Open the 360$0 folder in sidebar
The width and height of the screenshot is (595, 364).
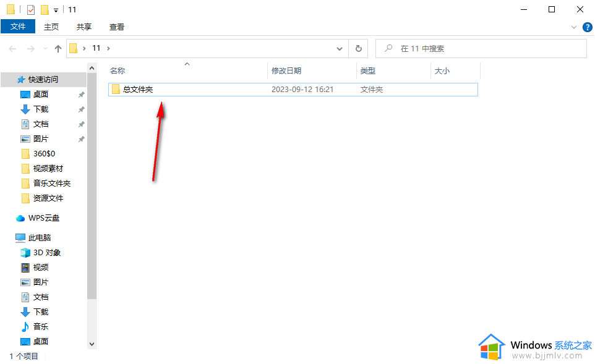44,153
